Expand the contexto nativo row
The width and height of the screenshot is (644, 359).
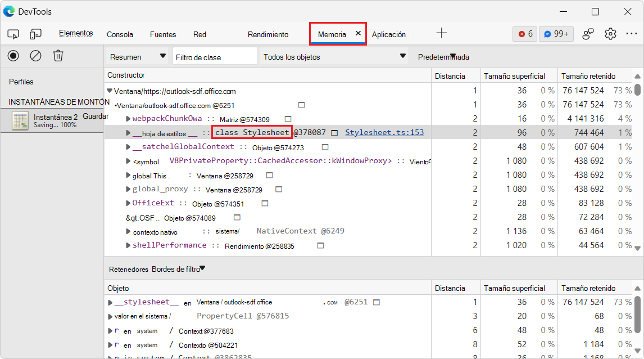point(128,231)
